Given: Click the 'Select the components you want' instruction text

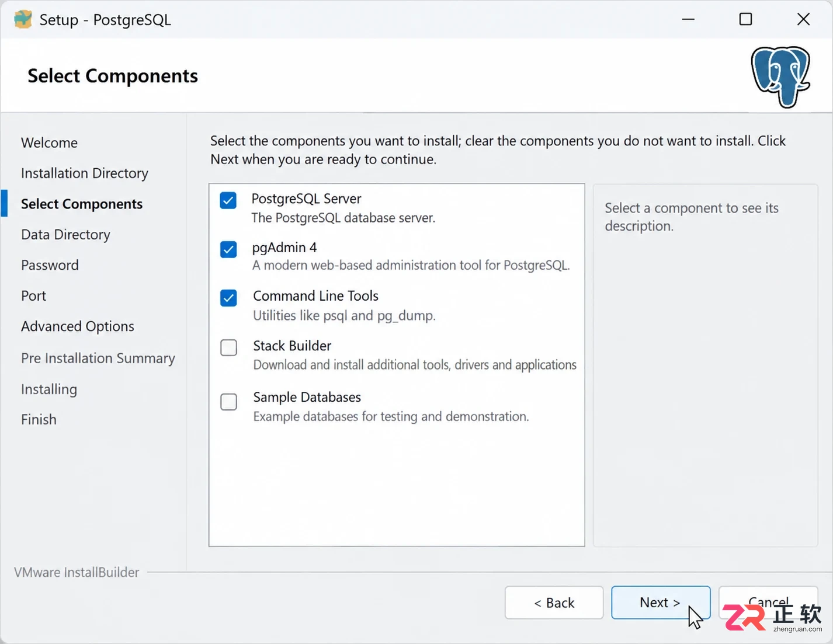Looking at the screenshot, I should coord(498,150).
